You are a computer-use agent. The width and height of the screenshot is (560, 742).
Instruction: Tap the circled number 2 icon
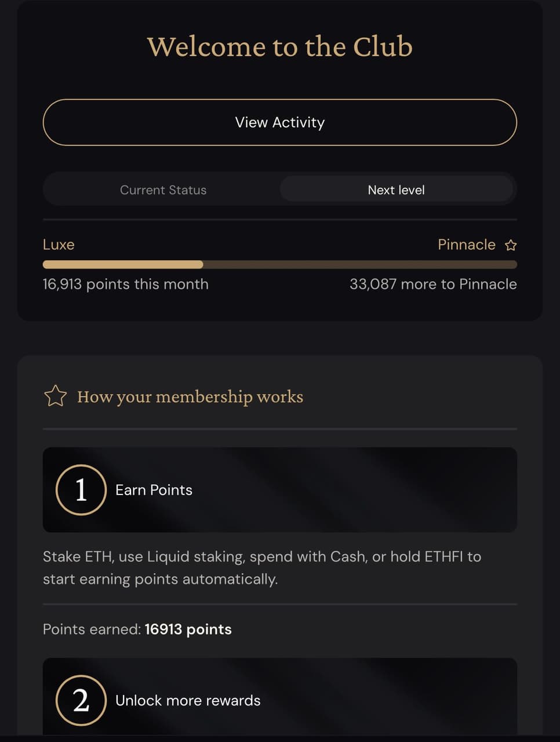coord(81,700)
